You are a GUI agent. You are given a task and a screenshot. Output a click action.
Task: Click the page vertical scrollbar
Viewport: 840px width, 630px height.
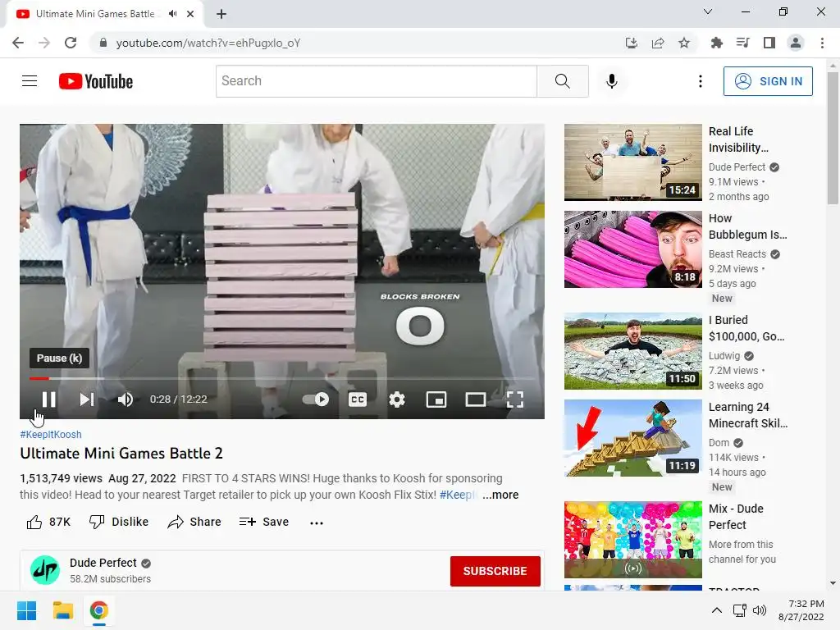(833, 137)
